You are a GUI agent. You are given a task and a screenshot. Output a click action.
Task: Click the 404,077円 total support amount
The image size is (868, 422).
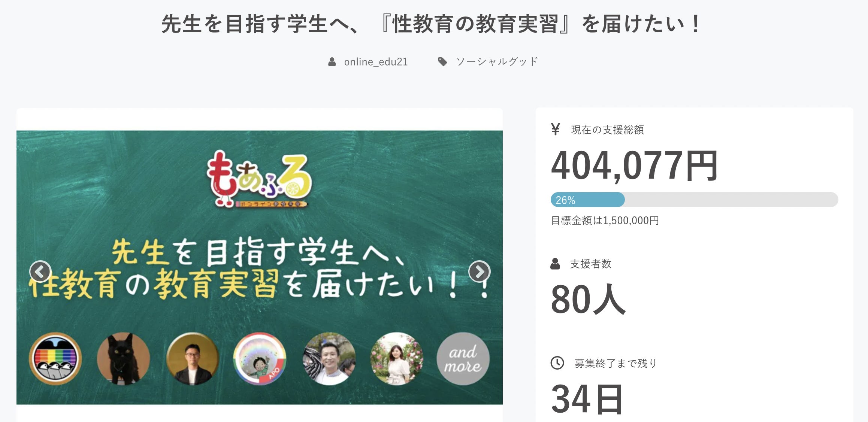[634, 166]
